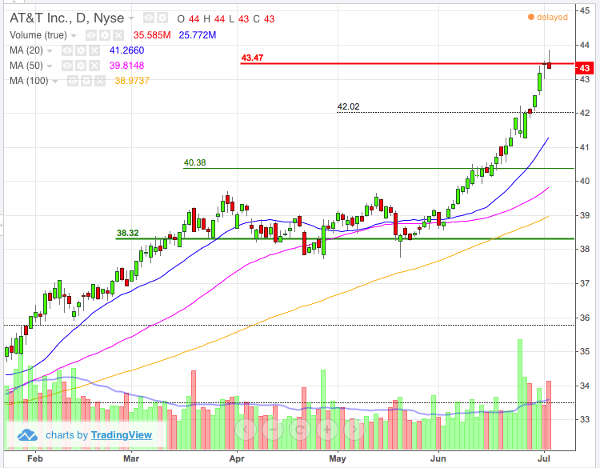600x468 pixels.
Task: Toggle visibility of AT&T Inc. main series
Action: pos(149,18)
